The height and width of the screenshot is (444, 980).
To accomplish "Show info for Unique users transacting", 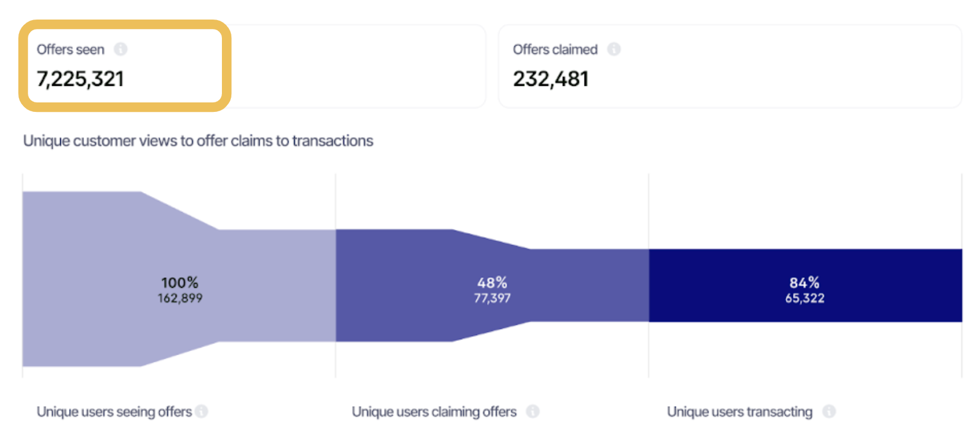I will coord(829,411).
